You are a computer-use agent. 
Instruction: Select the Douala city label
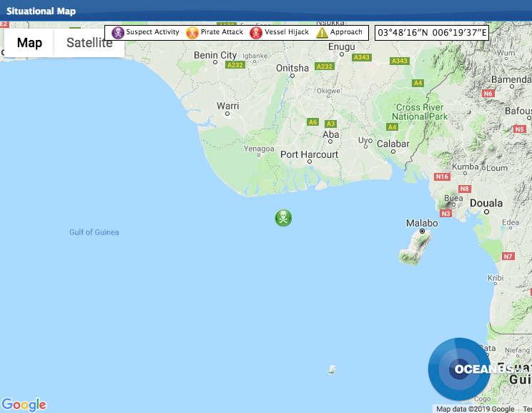click(486, 203)
